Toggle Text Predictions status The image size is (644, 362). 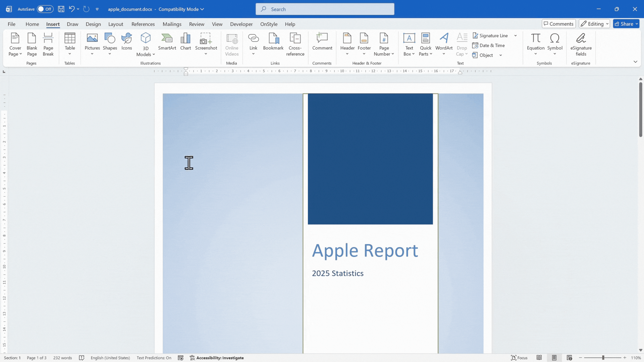[154, 358]
